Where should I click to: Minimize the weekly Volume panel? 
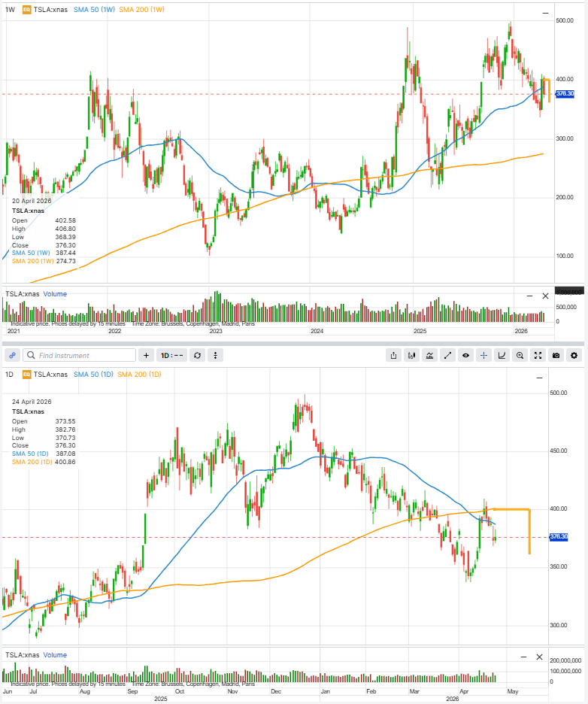click(x=529, y=296)
